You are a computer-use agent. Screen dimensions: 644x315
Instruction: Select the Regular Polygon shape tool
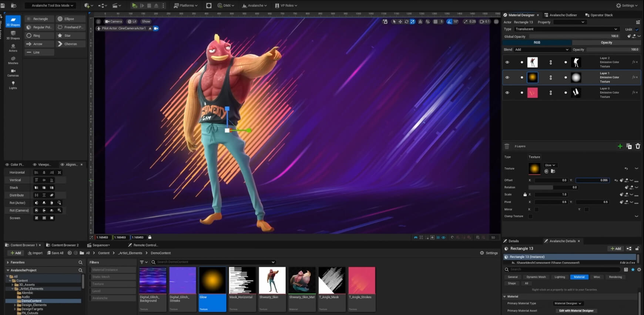(39, 27)
